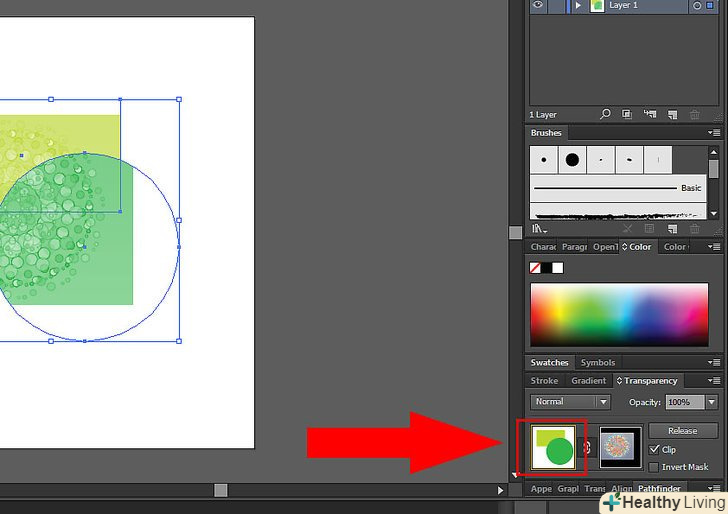Select the large round brush preset
Screen dimensions: 728x514
tap(572, 159)
